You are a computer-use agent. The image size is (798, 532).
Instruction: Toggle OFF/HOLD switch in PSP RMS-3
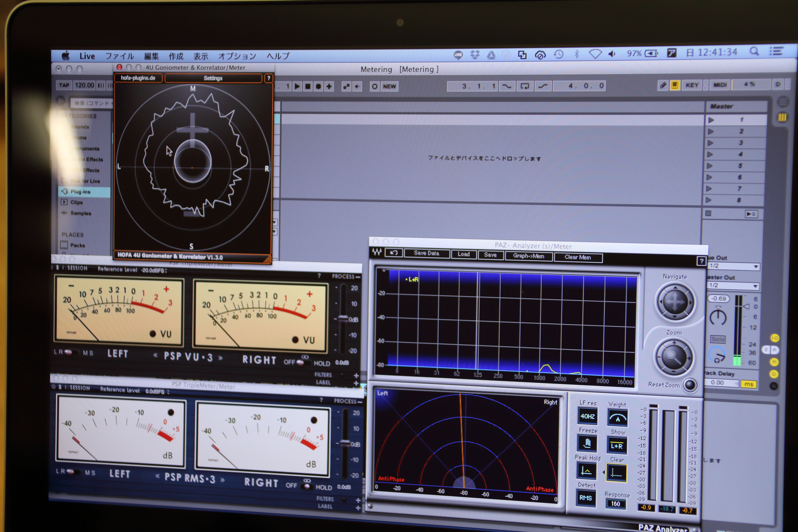tap(307, 486)
